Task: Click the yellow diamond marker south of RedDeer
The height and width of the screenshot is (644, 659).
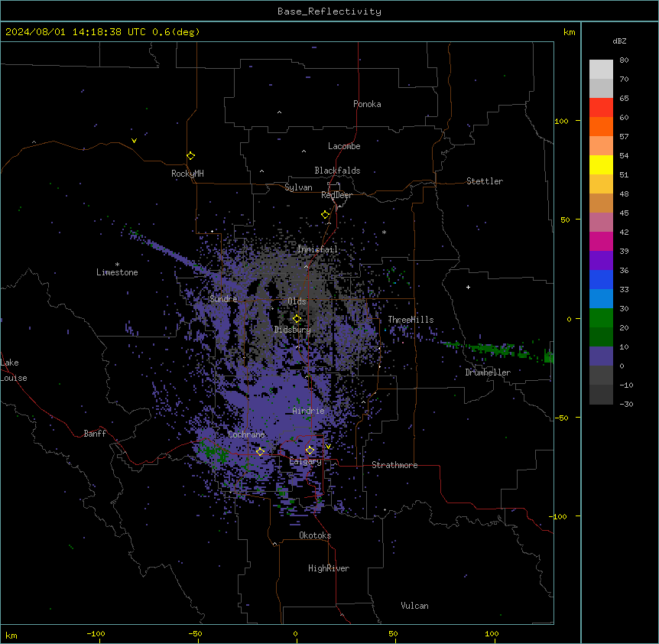Action: pos(326,215)
